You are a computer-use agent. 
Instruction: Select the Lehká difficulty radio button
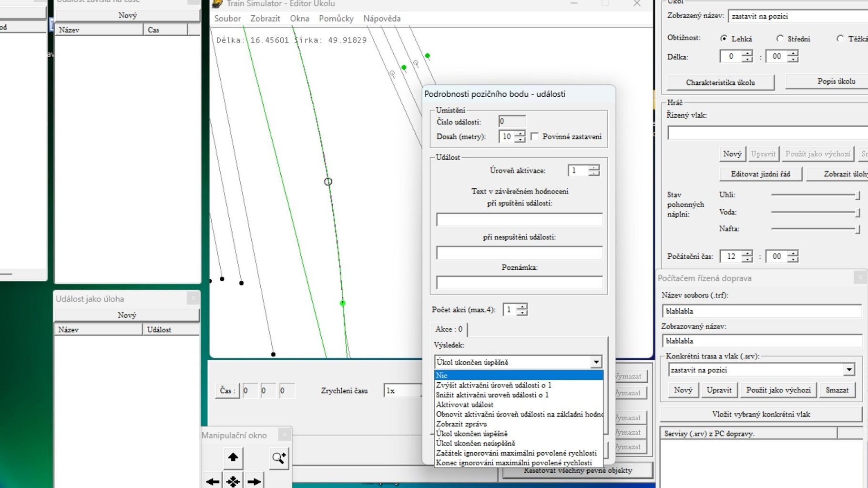[724, 39]
